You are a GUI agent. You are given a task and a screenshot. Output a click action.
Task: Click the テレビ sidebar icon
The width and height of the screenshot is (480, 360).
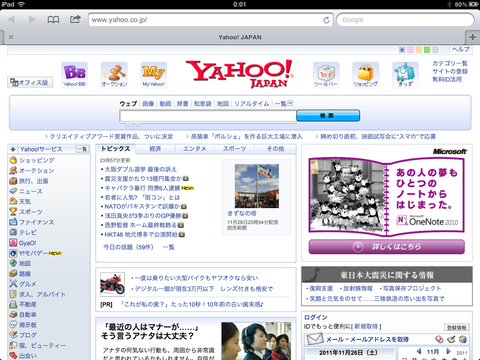pyautogui.click(x=13, y=232)
